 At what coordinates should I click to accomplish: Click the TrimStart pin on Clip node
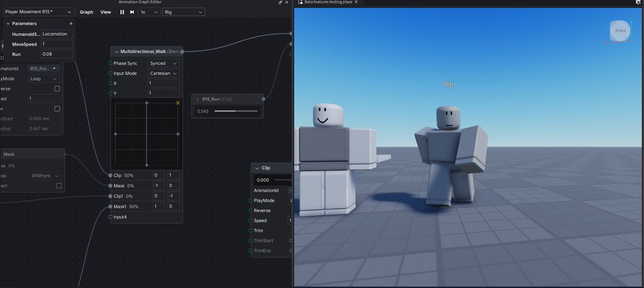pyautogui.click(x=251, y=241)
